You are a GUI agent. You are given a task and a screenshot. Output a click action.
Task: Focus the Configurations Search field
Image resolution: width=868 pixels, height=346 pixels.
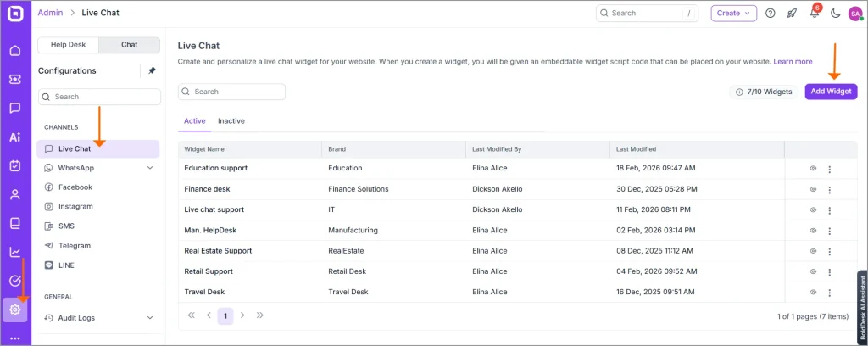coord(100,97)
